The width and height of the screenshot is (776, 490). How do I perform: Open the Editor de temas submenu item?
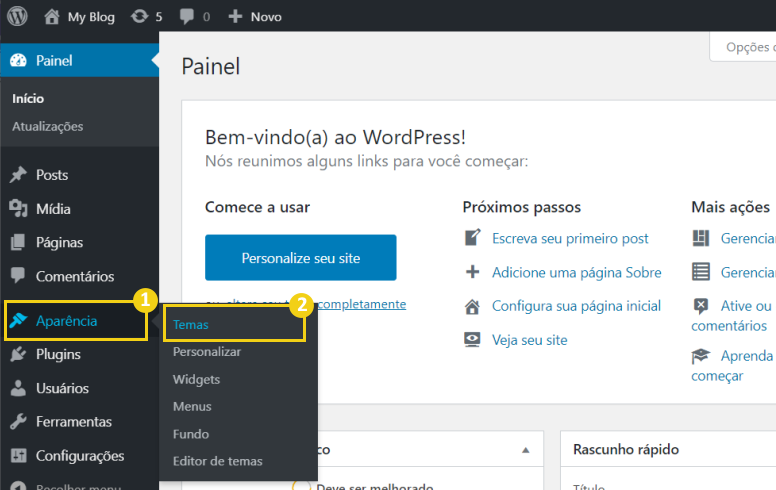[217, 461]
